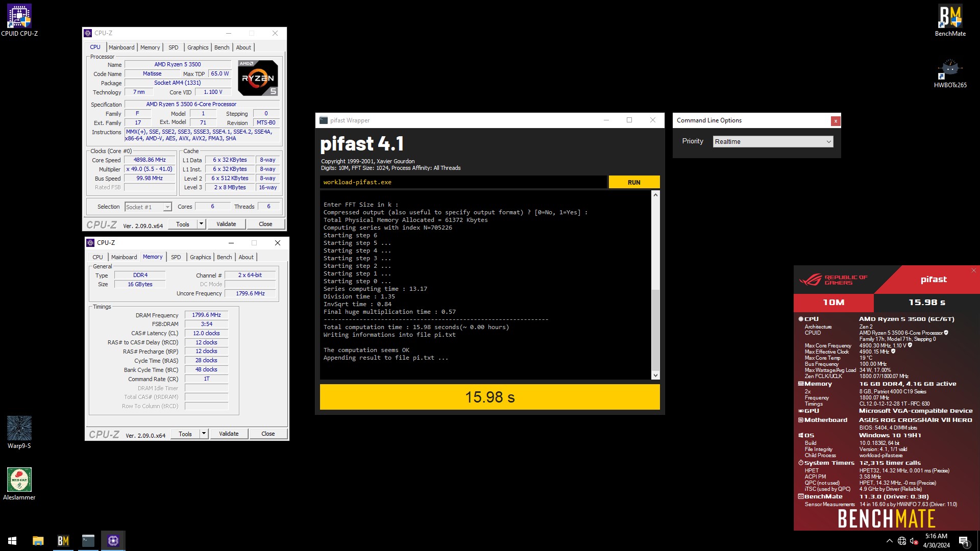Open the network tray icon
This screenshot has width=980, height=551.
(x=901, y=541)
